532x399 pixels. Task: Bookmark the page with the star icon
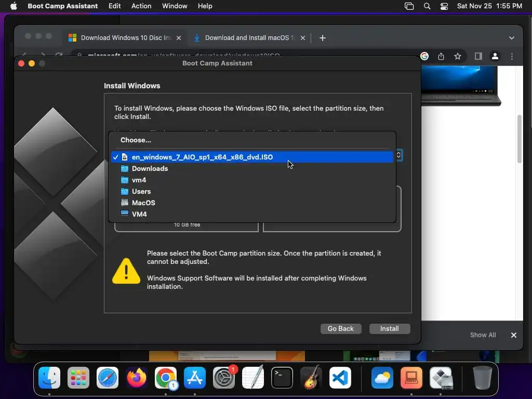point(458,56)
